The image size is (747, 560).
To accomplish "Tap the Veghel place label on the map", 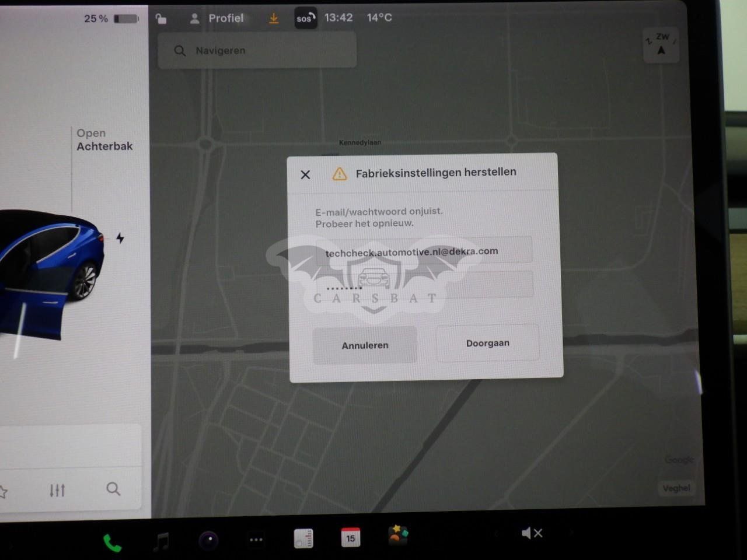I will [676, 488].
